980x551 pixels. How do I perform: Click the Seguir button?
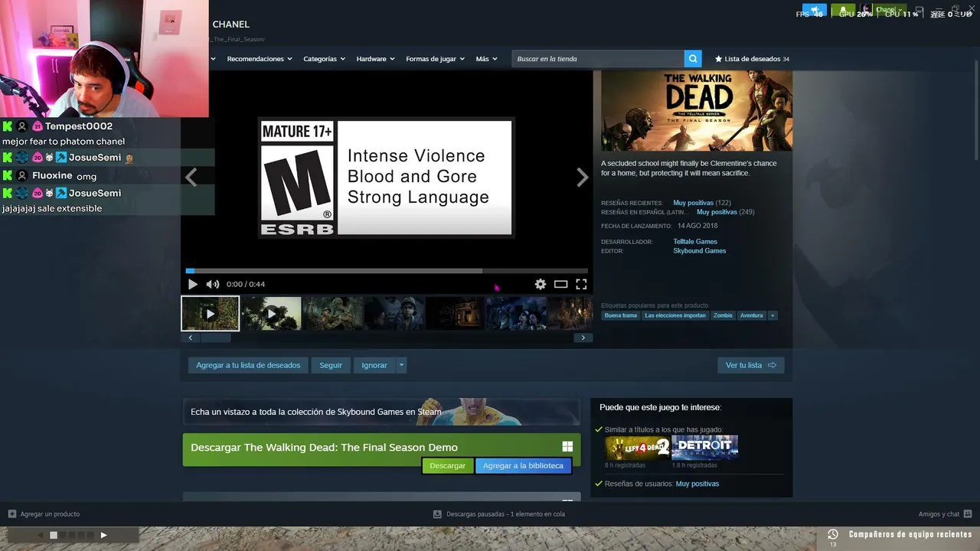click(331, 365)
